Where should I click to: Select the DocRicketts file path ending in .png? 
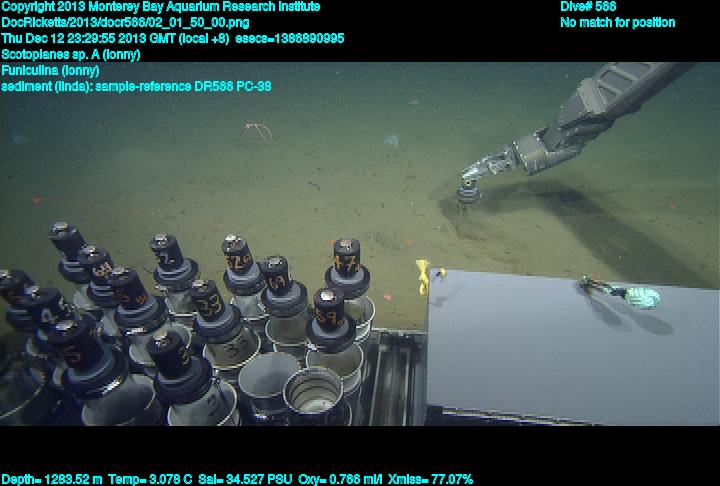pyautogui.click(x=125, y=23)
